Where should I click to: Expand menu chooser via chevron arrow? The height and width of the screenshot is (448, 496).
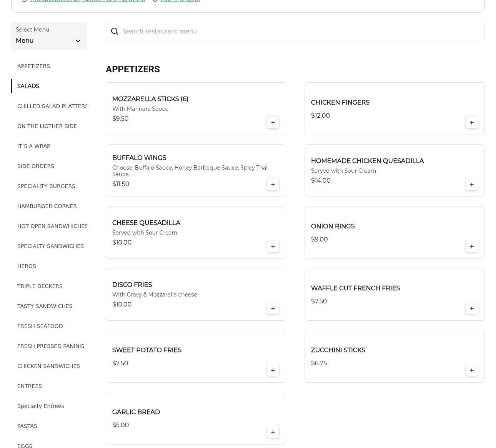click(x=78, y=41)
